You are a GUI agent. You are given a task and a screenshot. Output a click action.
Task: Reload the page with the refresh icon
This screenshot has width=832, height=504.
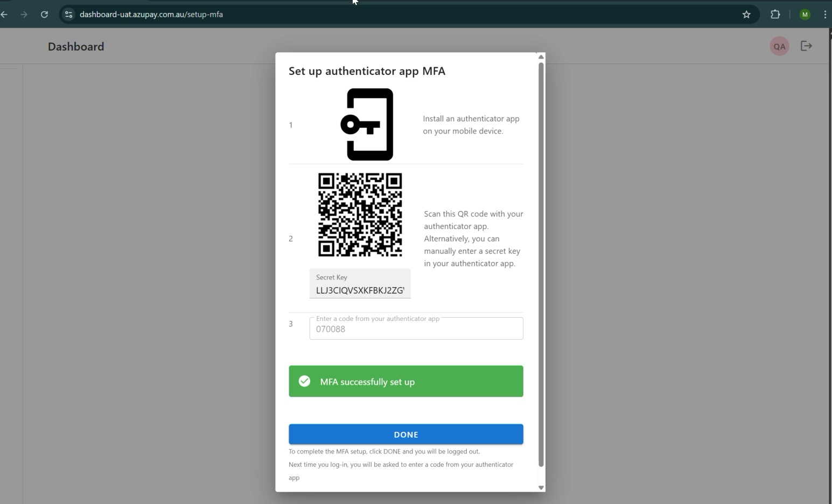tap(44, 15)
